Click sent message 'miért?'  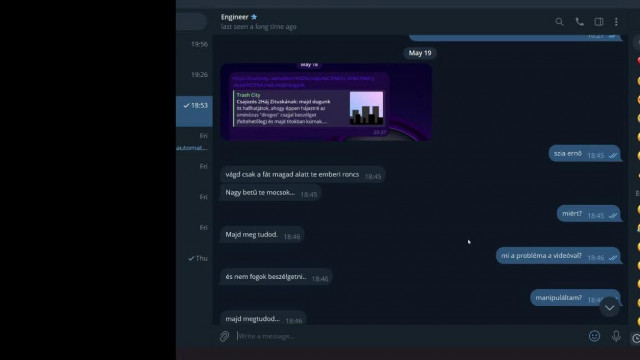pos(589,214)
